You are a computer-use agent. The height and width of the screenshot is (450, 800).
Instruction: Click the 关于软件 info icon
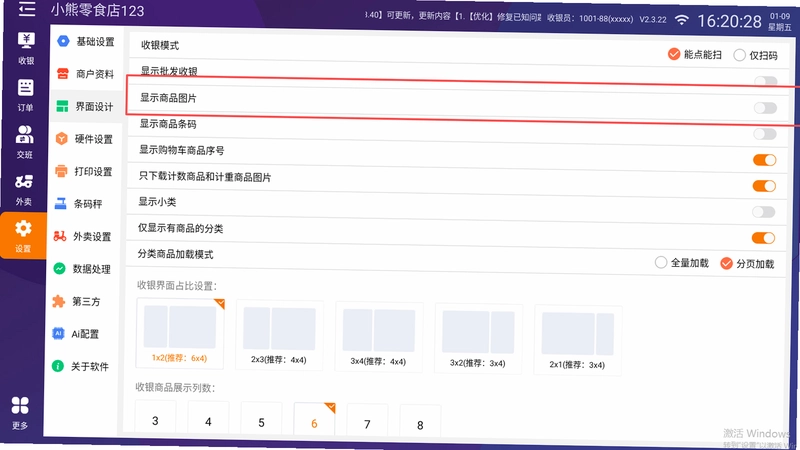tap(58, 366)
